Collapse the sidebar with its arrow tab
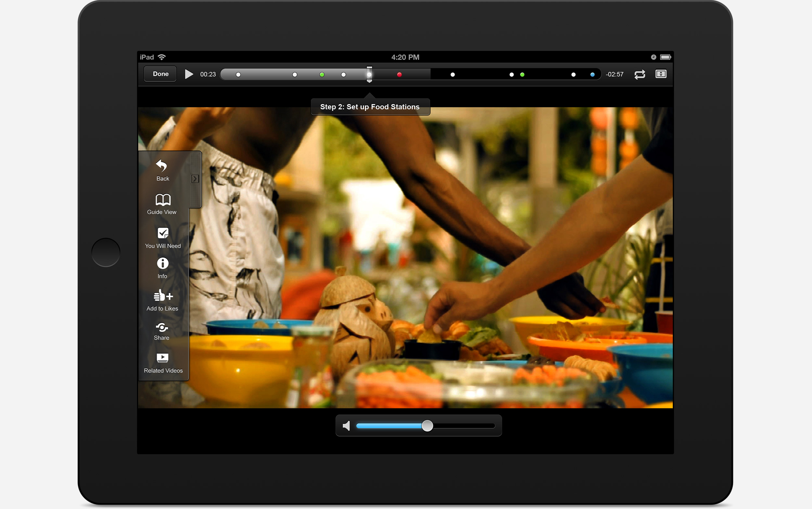812x509 pixels. (195, 179)
